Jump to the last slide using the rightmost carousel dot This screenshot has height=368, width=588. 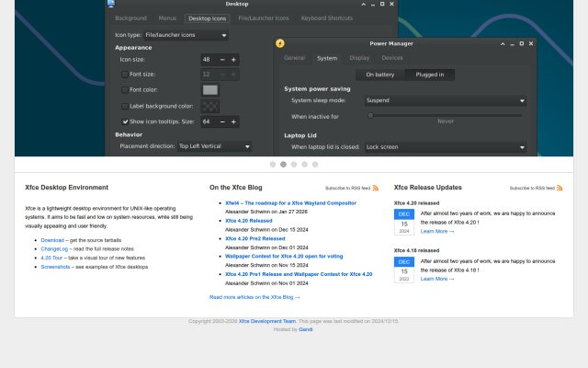point(315,165)
